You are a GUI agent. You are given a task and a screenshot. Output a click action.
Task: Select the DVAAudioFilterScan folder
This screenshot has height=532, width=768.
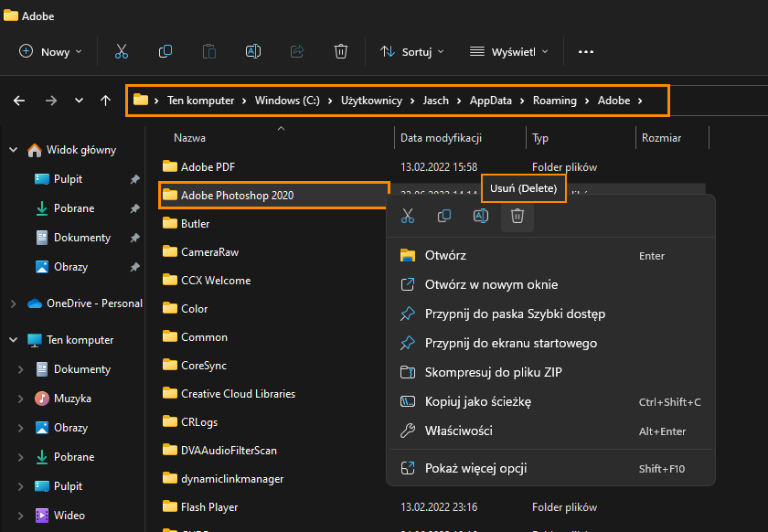[229, 451]
